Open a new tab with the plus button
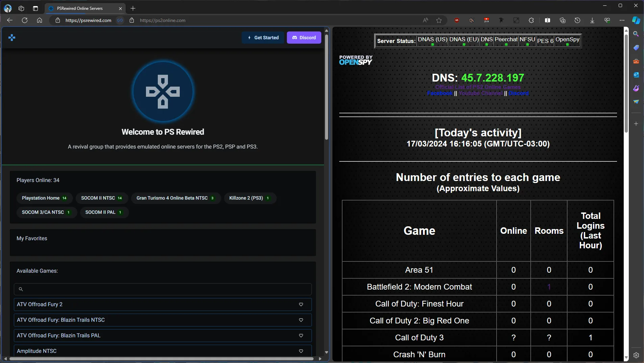The width and height of the screenshot is (644, 363). coord(133,8)
